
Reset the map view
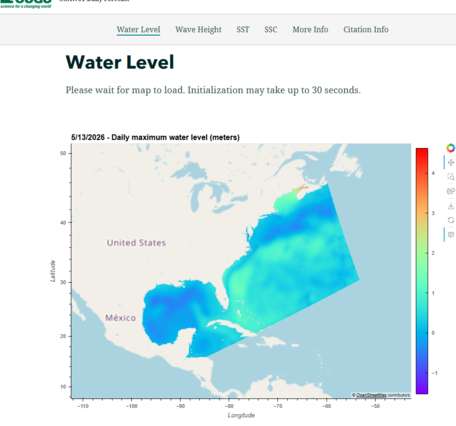pyautogui.click(x=451, y=220)
